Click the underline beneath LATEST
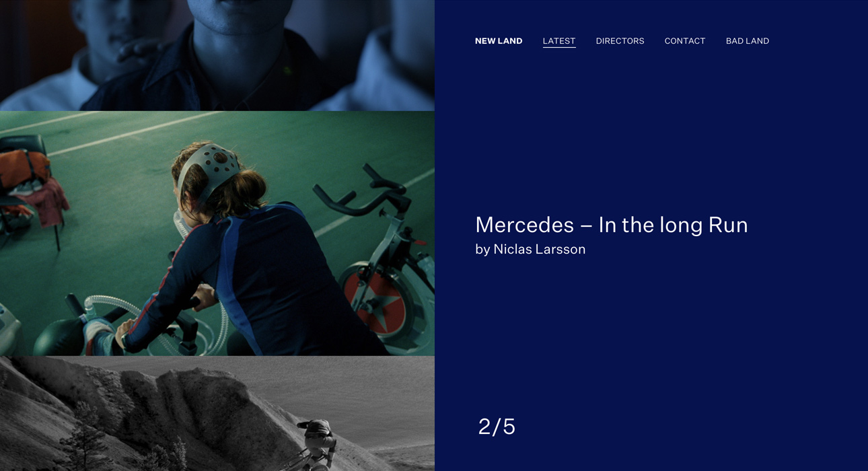 (x=559, y=47)
